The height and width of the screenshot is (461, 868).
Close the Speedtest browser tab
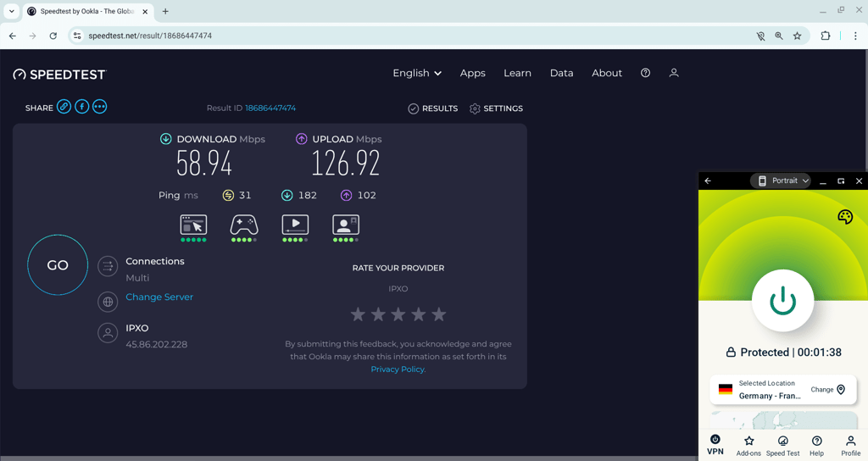pos(145,11)
